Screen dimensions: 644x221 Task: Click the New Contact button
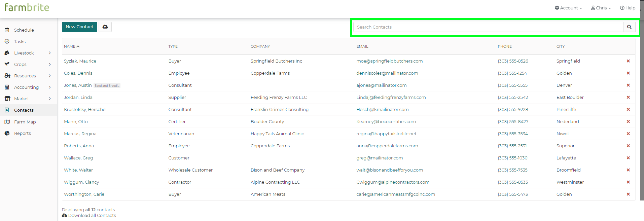pos(79,27)
